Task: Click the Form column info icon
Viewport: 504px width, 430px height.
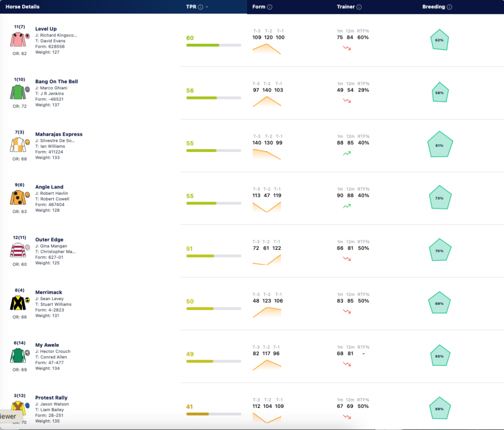Action: pos(270,7)
